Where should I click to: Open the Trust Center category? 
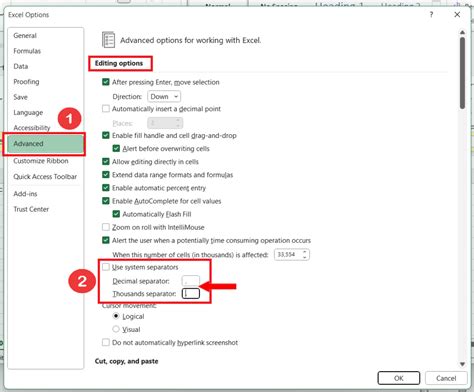tap(31, 209)
